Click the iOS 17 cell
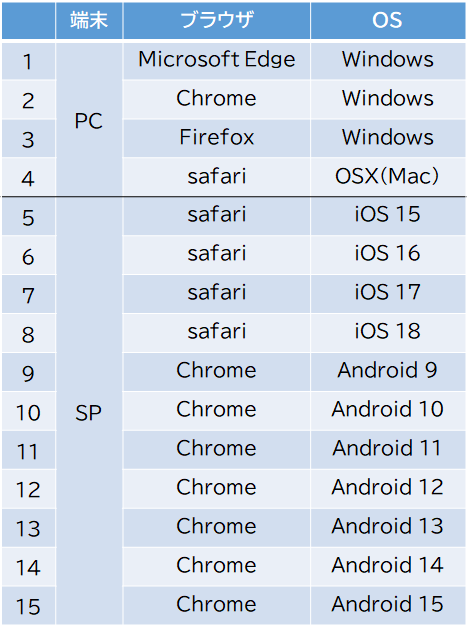 (x=388, y=293)
